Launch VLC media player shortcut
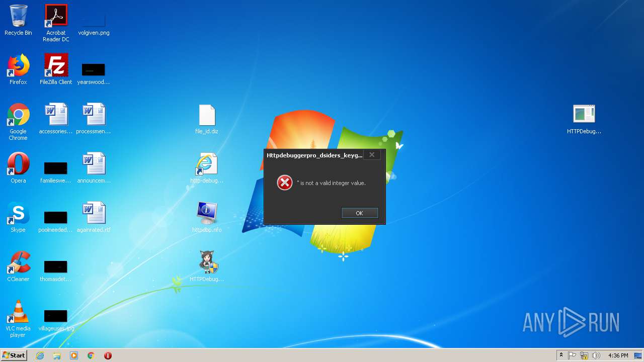 (x=18, y=319)
